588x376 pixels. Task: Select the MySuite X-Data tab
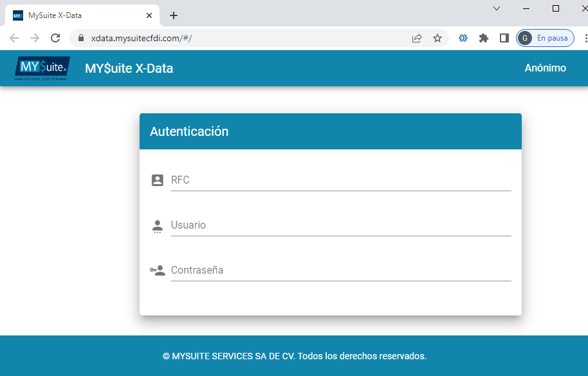tap(82, 15)
